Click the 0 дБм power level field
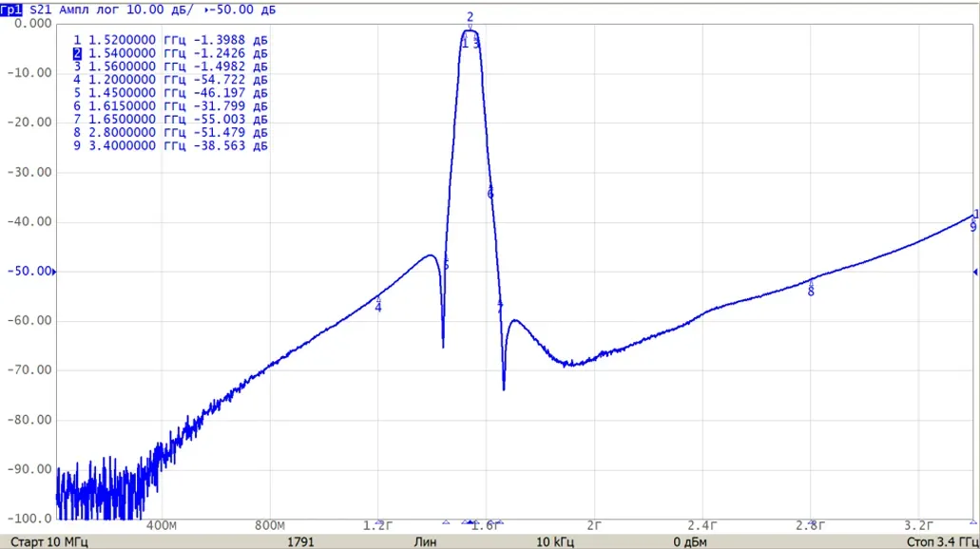Image resolution: width=980 pixels, height=549 pixels. (690, 542)
